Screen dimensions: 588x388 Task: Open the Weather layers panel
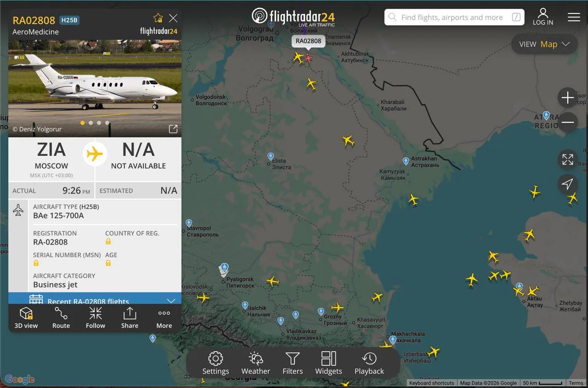(256, 363)
